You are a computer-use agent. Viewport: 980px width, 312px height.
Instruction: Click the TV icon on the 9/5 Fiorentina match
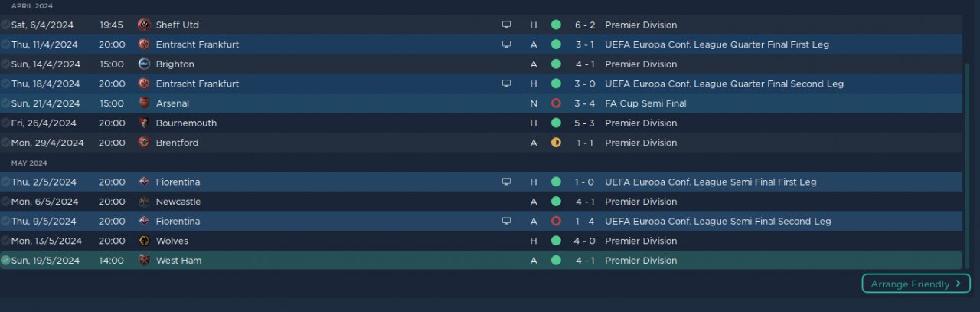(x=506, y=222)
